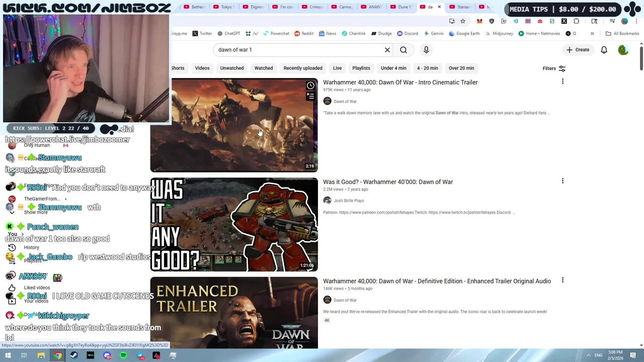This screenshot has width=644, height=362.
Task: Filter results by Videos chip
Action: [x=202, y=68]
